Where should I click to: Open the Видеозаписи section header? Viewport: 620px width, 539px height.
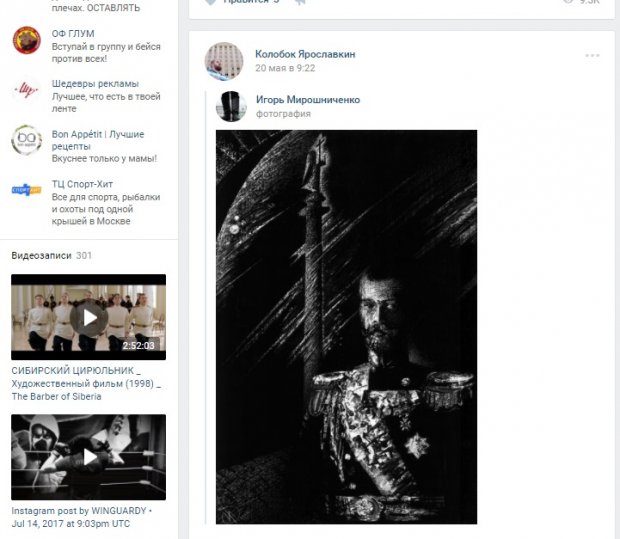click(42, 255)
